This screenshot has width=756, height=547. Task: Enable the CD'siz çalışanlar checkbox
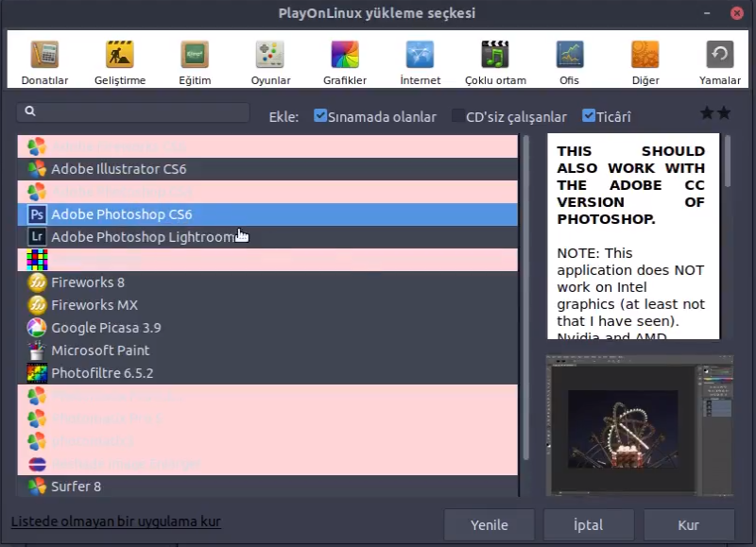click(457, 115)
